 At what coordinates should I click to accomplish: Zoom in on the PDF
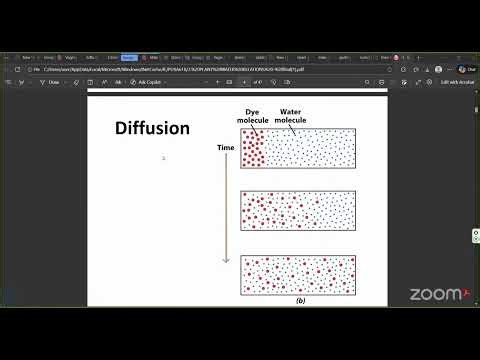(218, 82)
